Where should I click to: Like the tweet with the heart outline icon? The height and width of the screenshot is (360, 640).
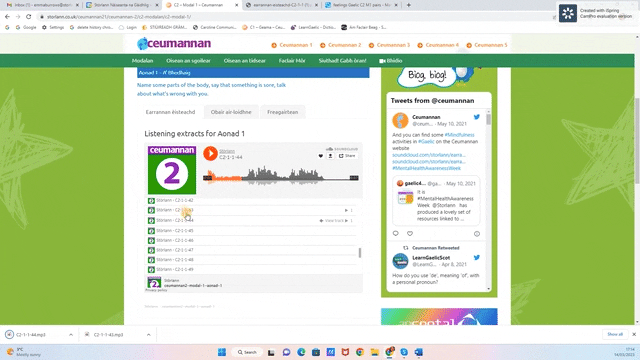coord(410,233)
